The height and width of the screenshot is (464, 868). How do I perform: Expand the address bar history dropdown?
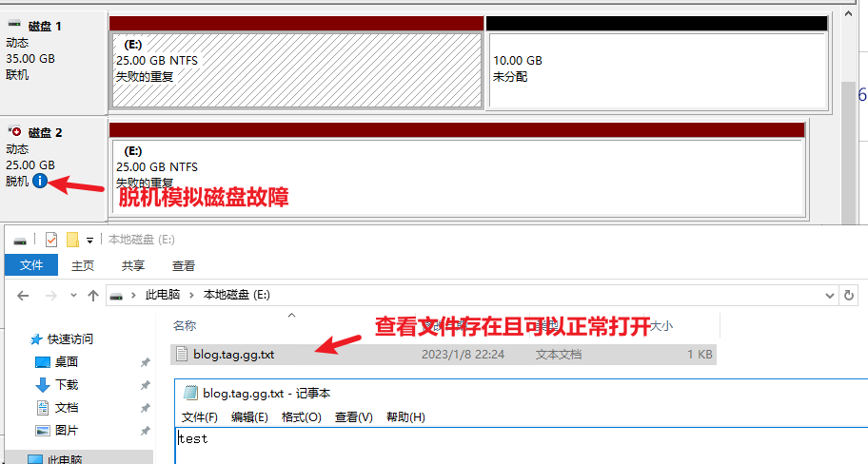point(823,296)
